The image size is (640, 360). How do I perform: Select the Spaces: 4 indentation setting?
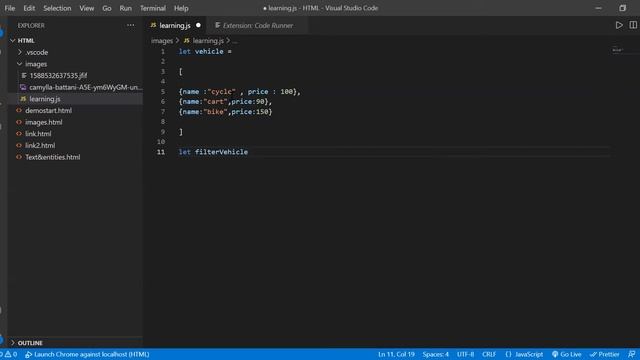pos(436,354)
